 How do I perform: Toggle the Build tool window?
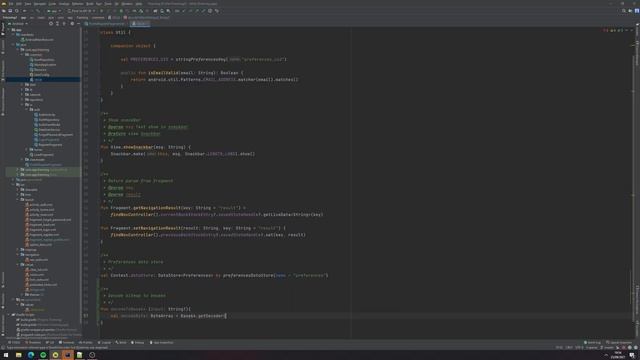pyautogui.click(x=121, y=342)
